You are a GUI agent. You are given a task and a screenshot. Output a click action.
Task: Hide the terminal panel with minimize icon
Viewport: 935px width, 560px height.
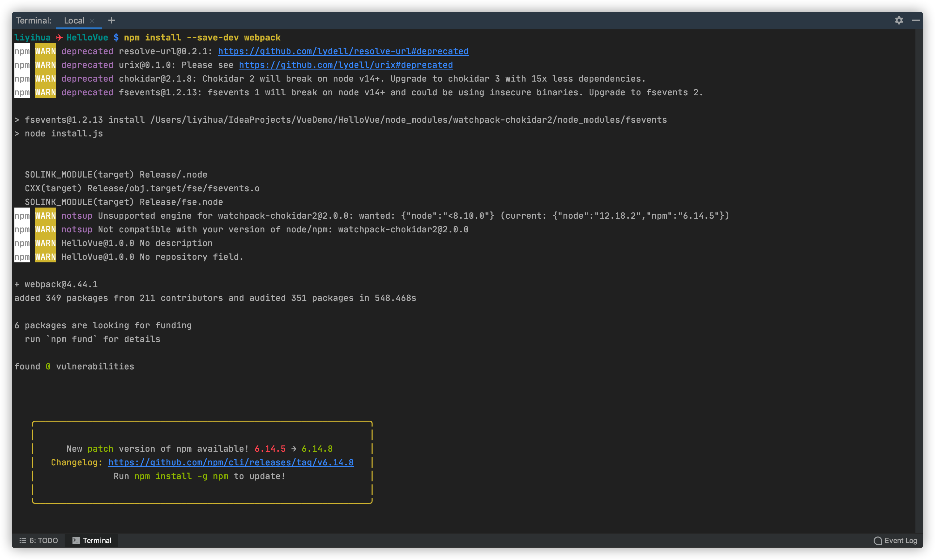point(916,20)
